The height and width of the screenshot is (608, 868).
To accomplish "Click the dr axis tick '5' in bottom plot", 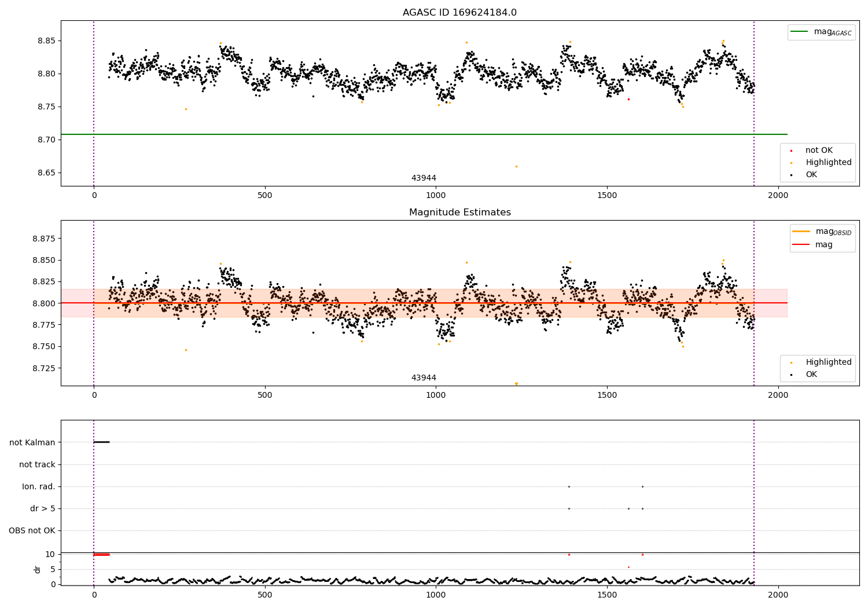I will tap(53, 569).
